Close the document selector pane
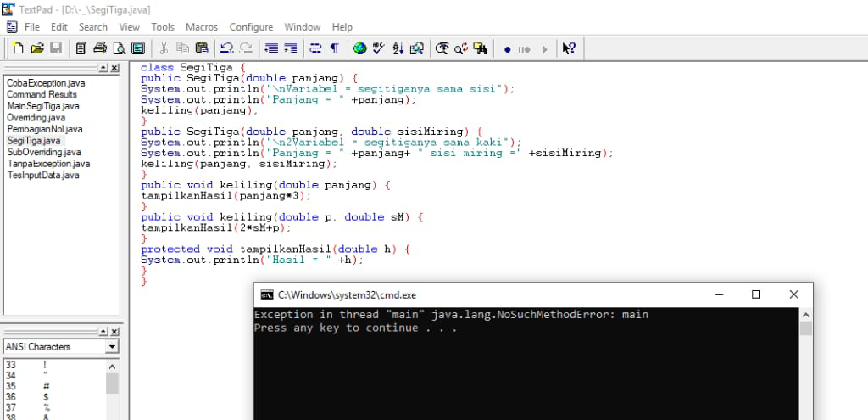Viewport: 868px width, 420px height. (x=114, y=68)
